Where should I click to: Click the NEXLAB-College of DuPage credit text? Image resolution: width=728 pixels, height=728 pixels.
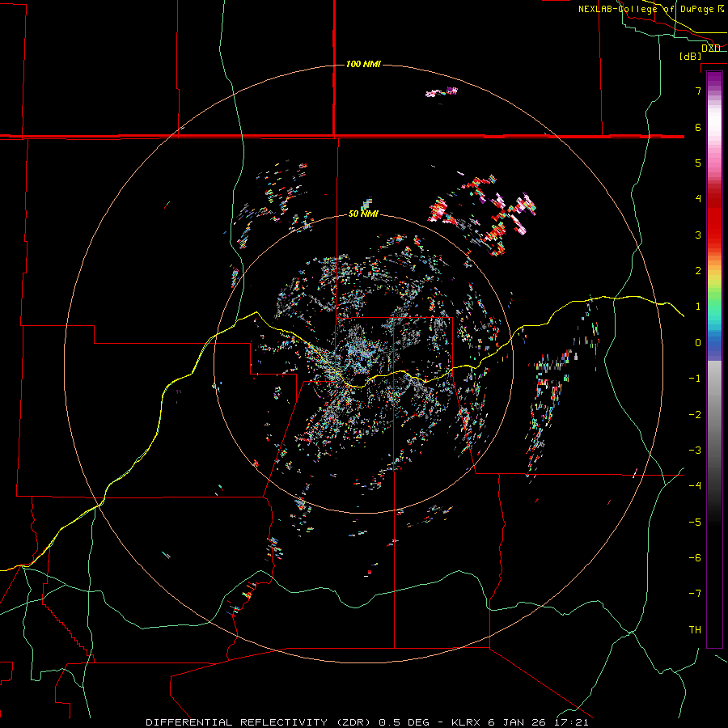click(646, 9)
